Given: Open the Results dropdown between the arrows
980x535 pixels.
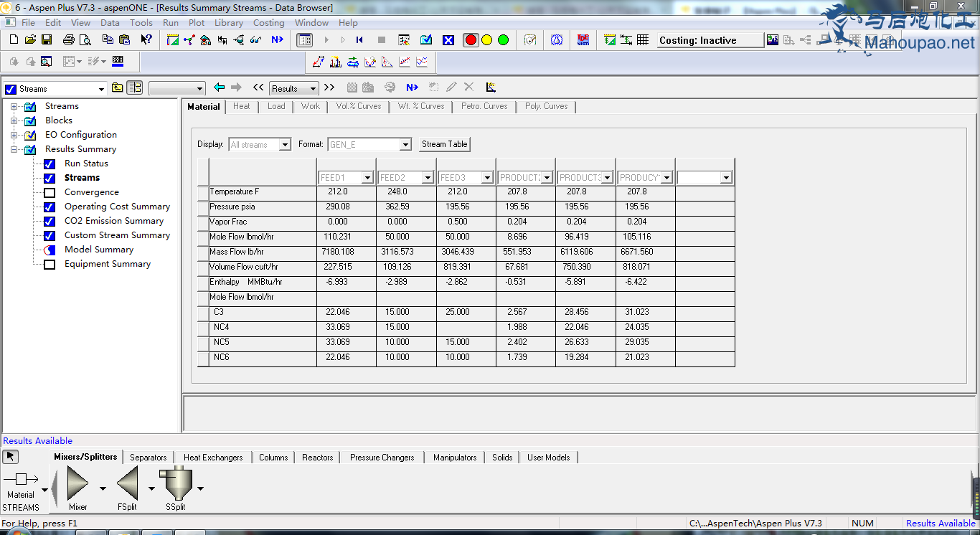Looking at the screenshot, I should pyautogui.click(x=314, y=89).
